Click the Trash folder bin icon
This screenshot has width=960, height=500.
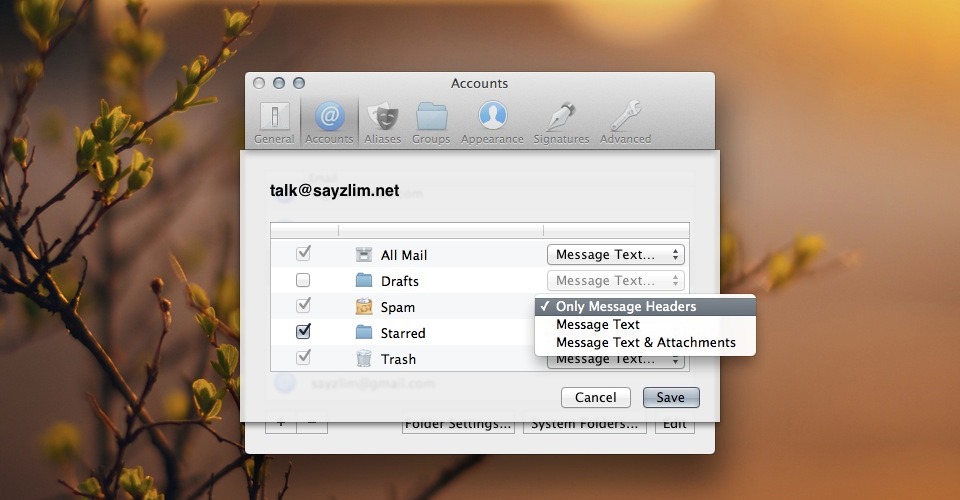click(x=363, y=359)
